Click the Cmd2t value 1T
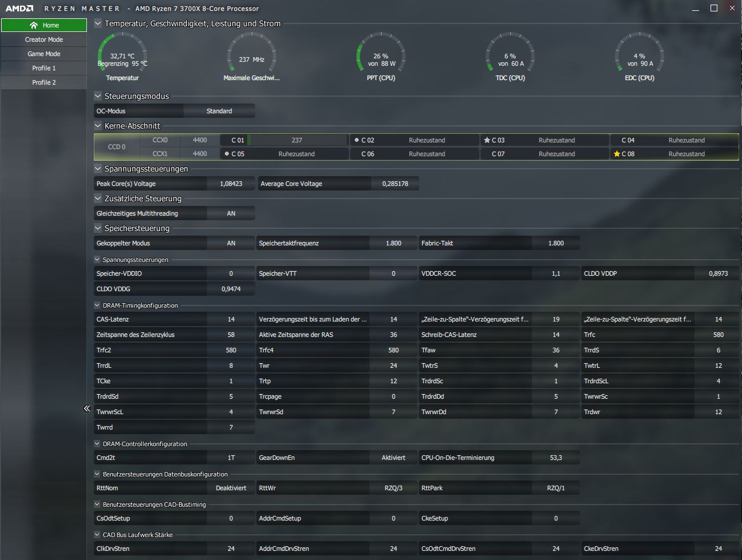The height and width of the screenshot is (560, 742). point(231,458)
